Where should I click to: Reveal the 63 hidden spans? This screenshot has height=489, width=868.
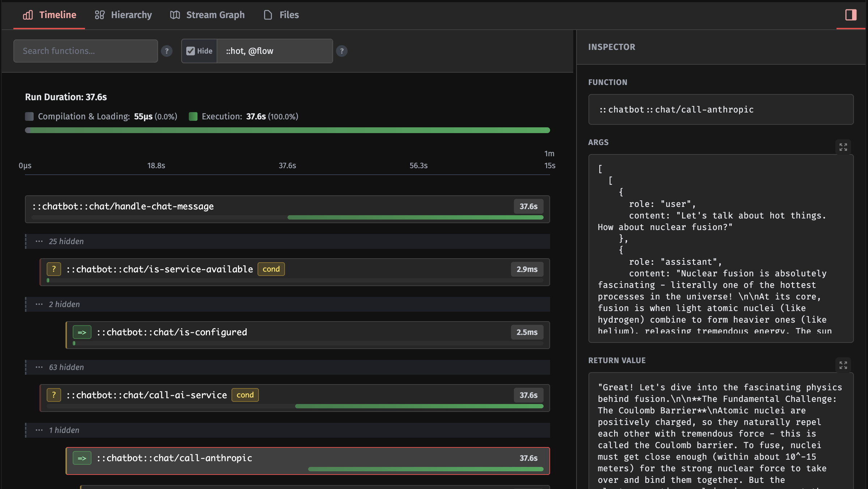pyautogui.click(x=66, y=367)
